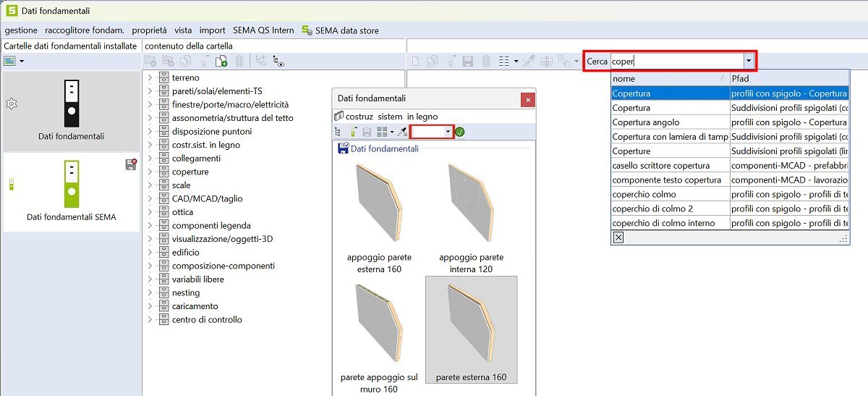Image resolution: width=868 pixels, height=396 pixels.
Task: Close the search results list with X box
Action: click(618, 237)
